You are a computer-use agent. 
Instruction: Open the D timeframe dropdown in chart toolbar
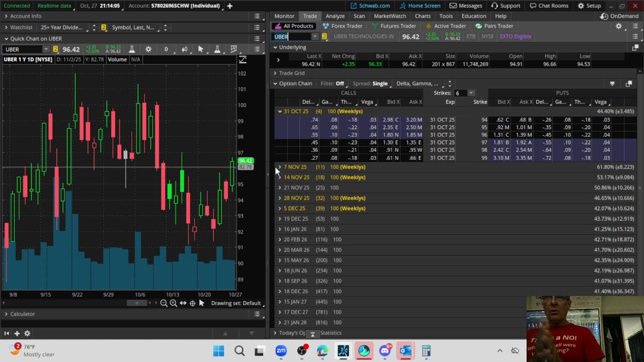coord(166,49)
